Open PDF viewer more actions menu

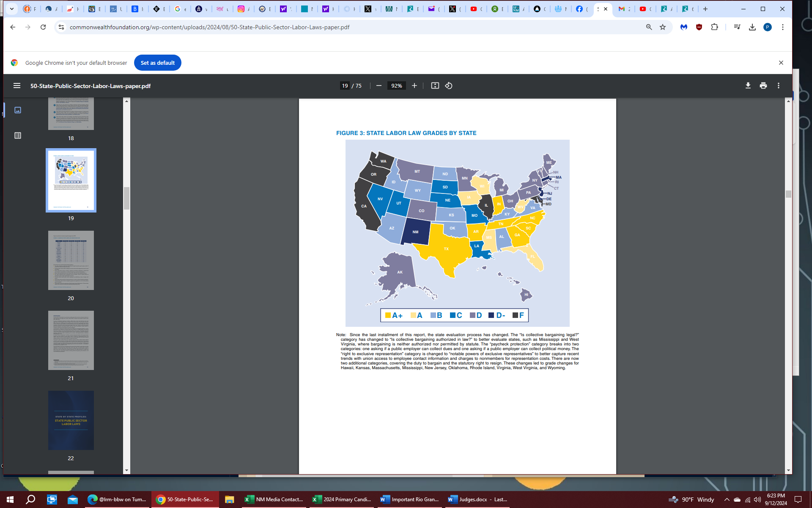click(x=779, y=86)
